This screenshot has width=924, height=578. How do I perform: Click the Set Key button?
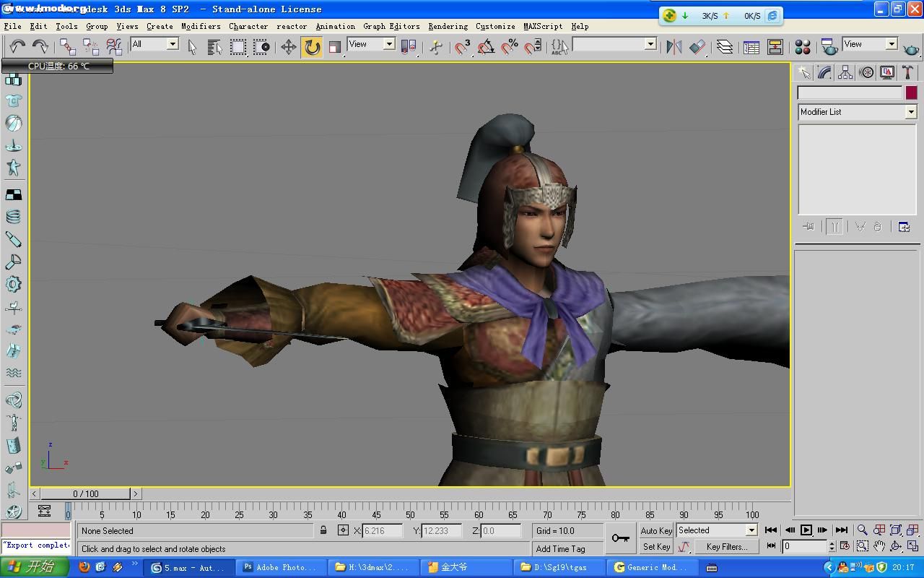[655, 547]
